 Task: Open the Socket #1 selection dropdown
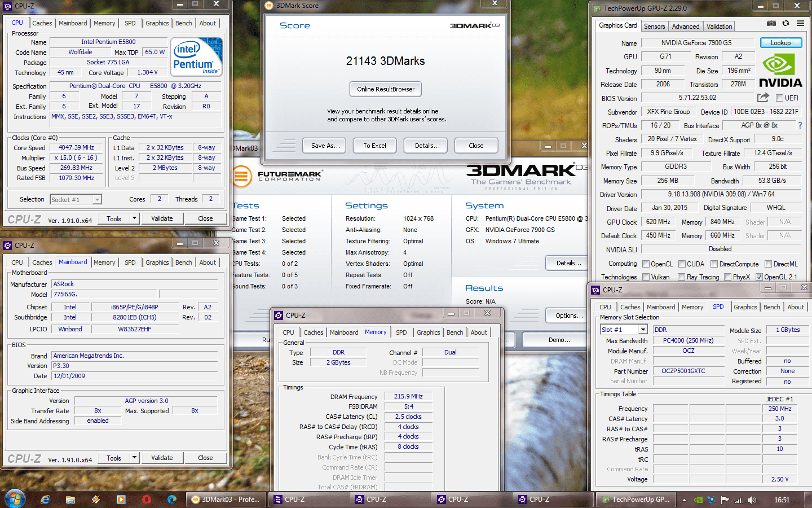click(76, 200)
